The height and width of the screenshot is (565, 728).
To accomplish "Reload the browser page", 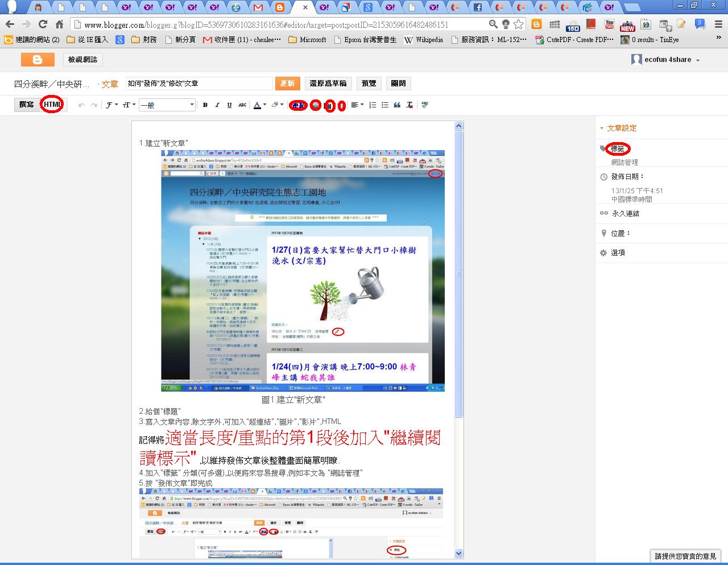I will click(x=43, y=24).
